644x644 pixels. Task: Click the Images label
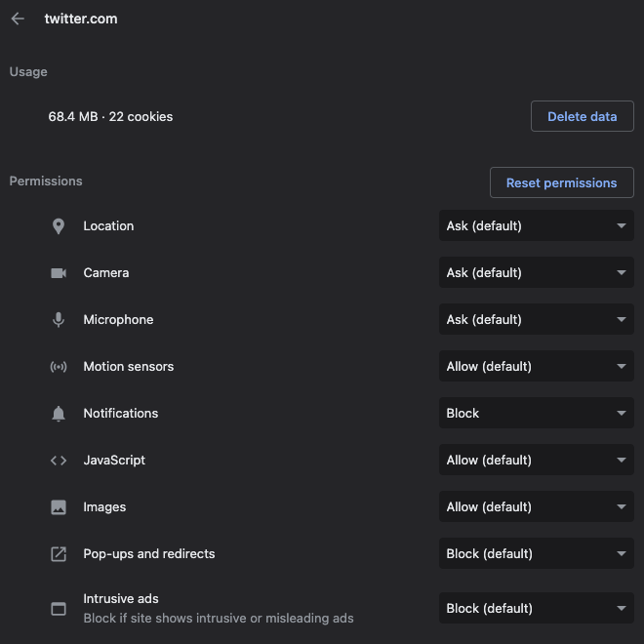point(104,506)
